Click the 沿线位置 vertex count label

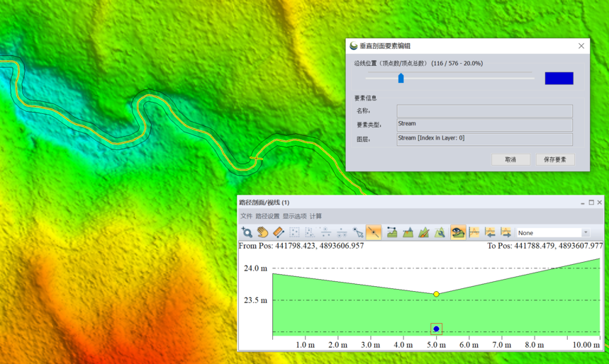point(418,63)
